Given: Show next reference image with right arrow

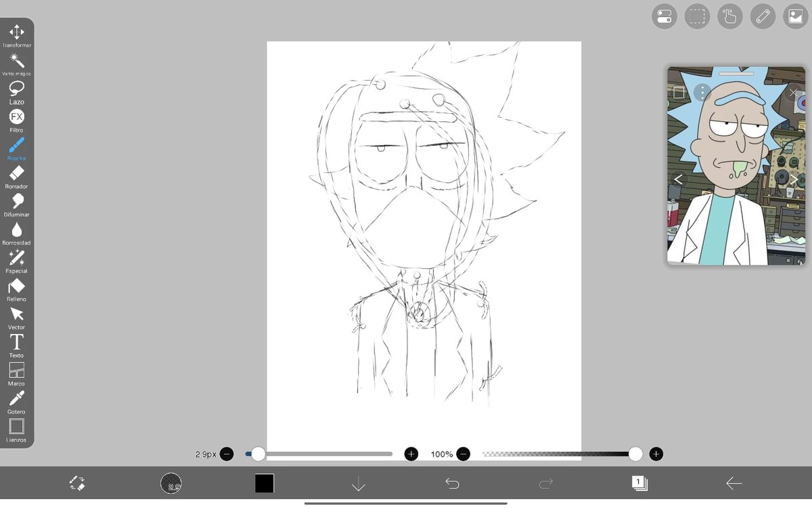Looking at the screenshot, I should (794, 179).
